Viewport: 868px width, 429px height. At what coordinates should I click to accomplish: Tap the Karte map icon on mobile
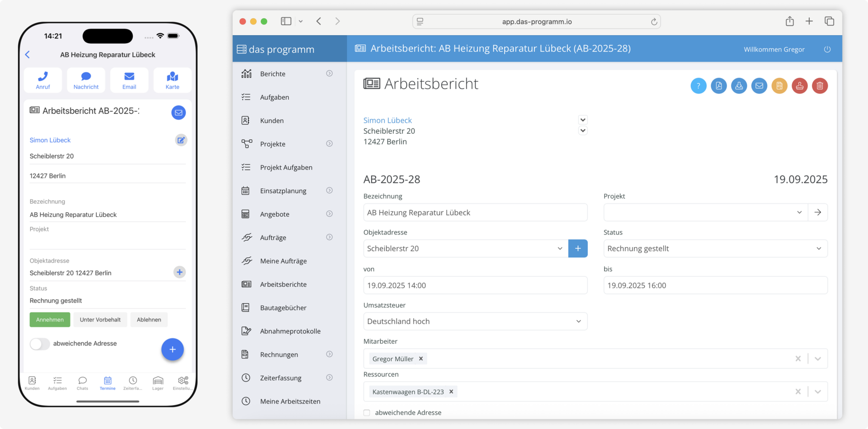(x=172, y=80)
